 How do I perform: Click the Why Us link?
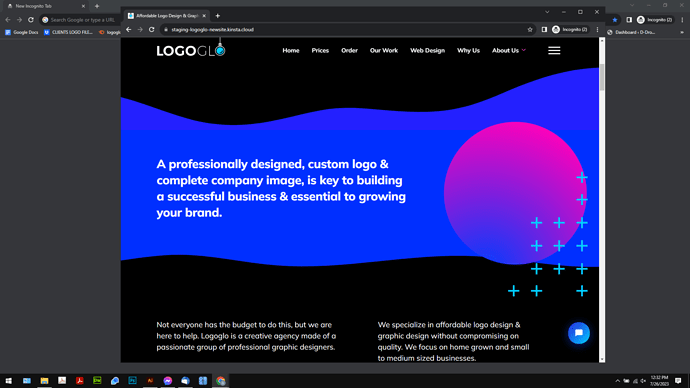coord(468,51)
